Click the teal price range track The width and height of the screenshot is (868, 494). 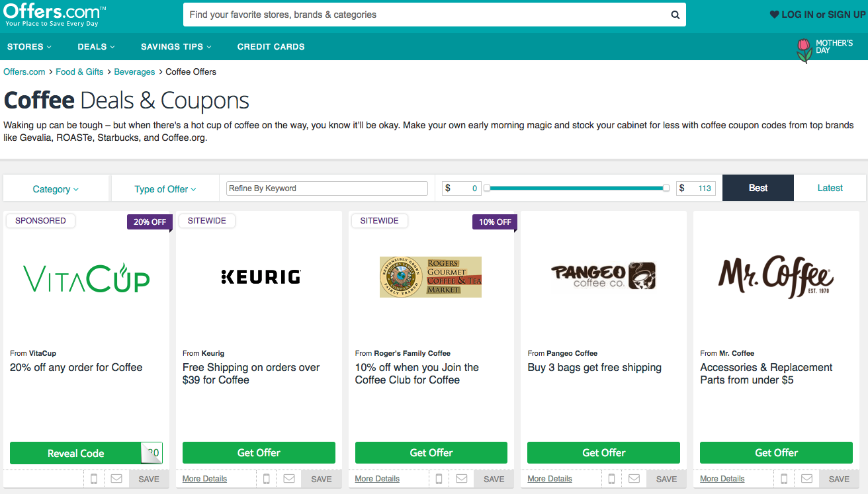(x=576, y=188)
